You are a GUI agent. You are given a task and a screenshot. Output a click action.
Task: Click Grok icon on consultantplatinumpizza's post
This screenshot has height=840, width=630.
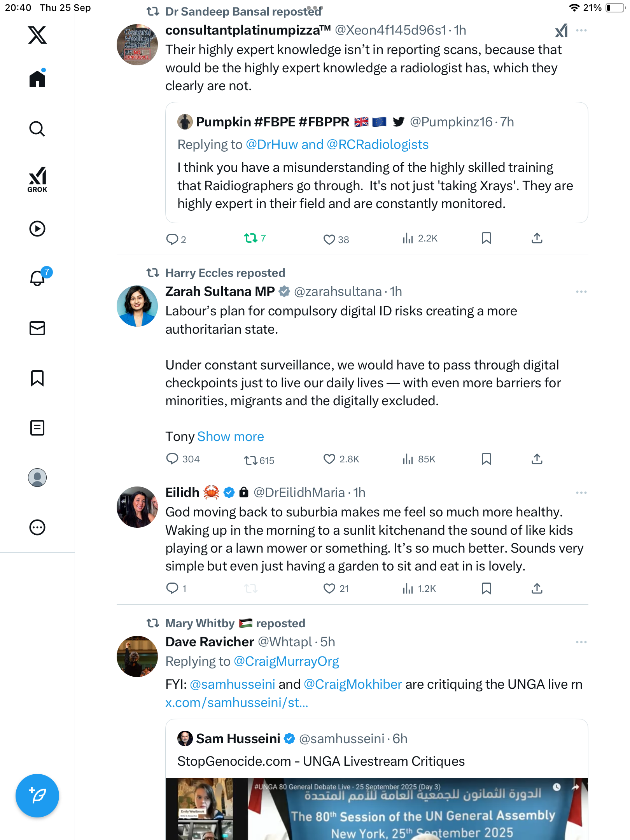tap(561, 31)
